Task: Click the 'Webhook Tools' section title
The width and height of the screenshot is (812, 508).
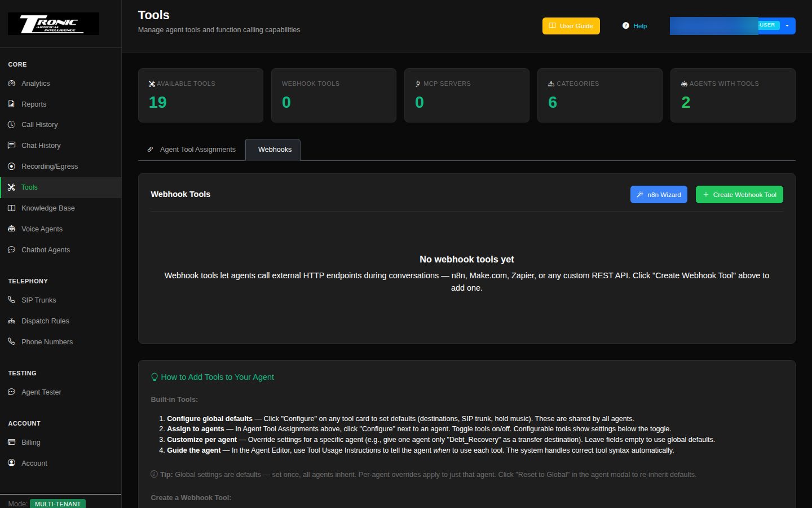Action: point(180,194)
